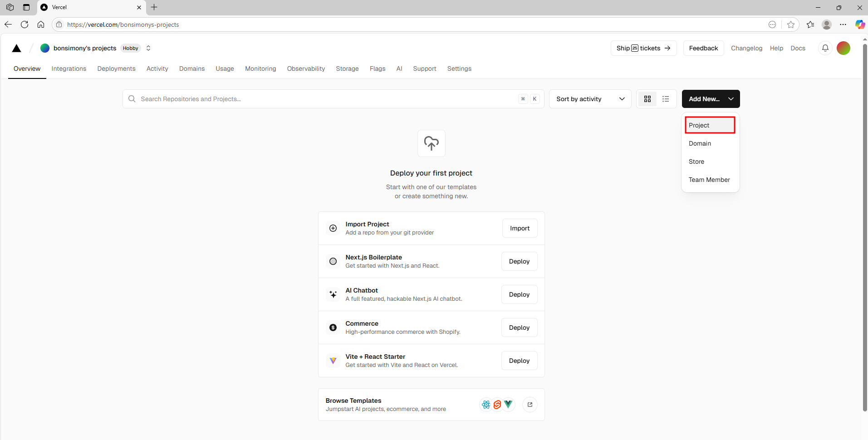Select Store from Add New menu
This screenshot has height=440, width=868.
point(710,161)
